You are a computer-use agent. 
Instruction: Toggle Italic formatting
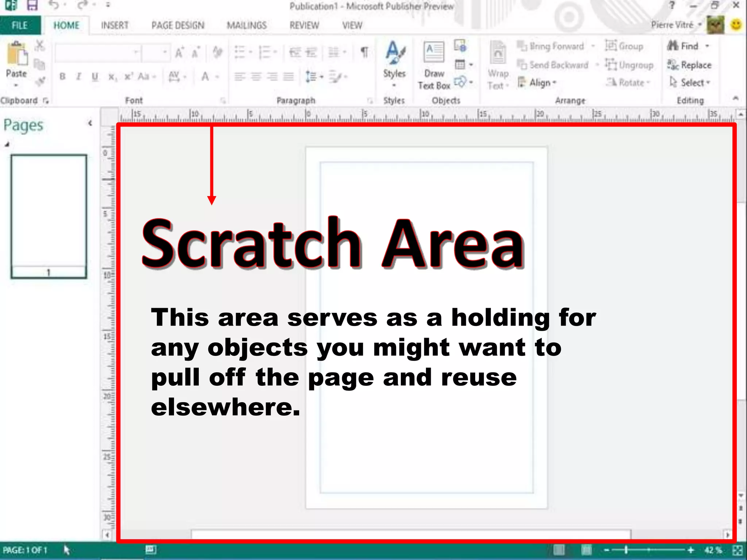click(x=78, y=77)
